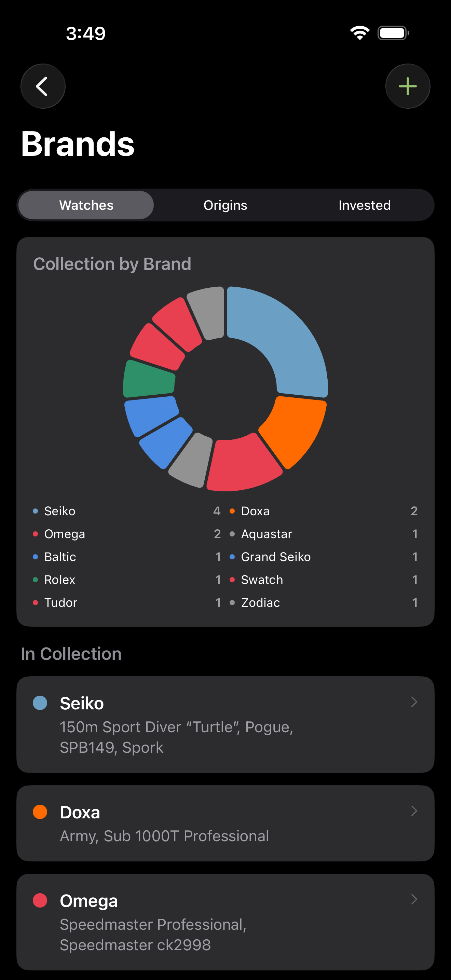Expand the Doxa row chevron

pos(414,811)
